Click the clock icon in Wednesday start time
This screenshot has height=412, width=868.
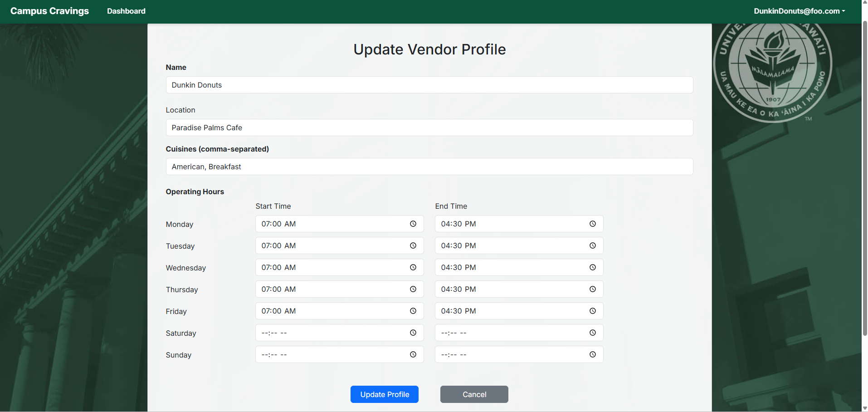[413, 267]
